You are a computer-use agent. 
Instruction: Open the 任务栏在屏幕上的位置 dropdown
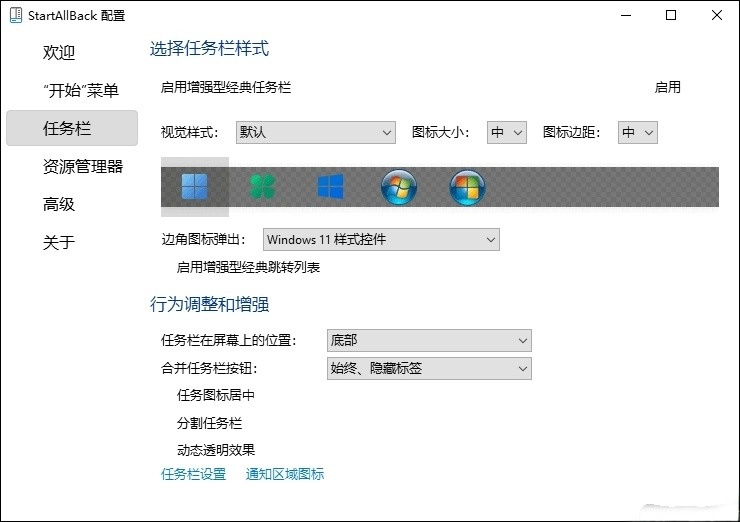click(x=429, y=340)
